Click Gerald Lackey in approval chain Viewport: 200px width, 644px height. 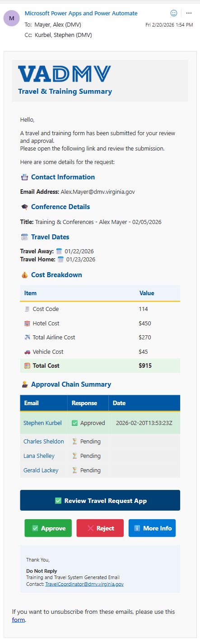pos(41,470)
